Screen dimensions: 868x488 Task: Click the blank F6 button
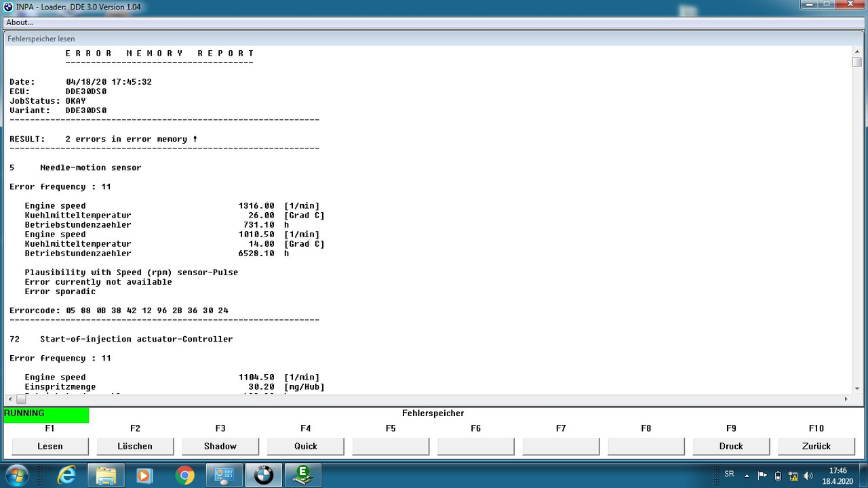(x=476, y=446)
